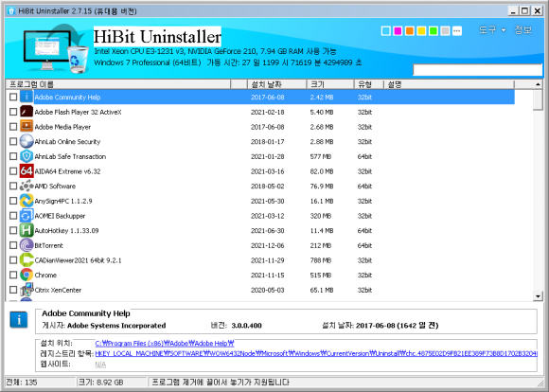Click the Adobe Community Help row icon
The width and height of the screenshot is (549, 392).
click(x=27, y=97)
